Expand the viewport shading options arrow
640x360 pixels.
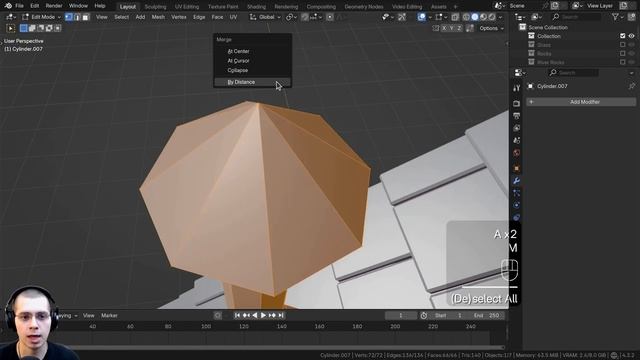[500, 17]
